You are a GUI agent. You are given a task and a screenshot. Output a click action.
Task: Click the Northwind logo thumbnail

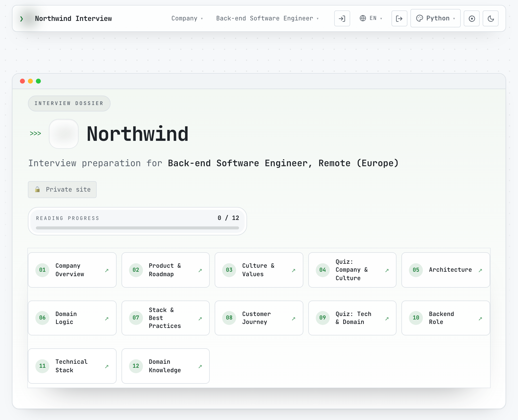point(64,134)
